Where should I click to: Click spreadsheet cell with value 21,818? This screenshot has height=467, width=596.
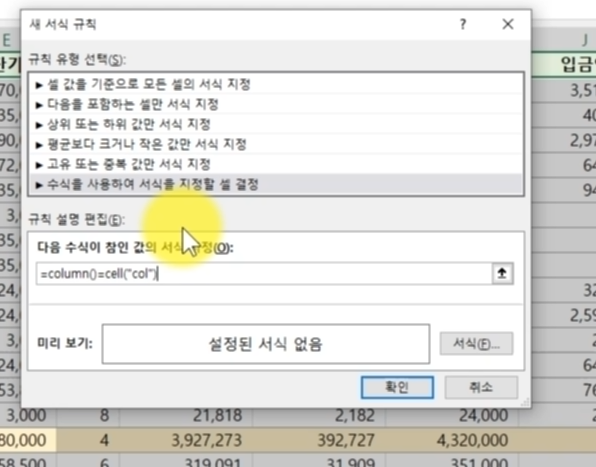coord(186,415)
